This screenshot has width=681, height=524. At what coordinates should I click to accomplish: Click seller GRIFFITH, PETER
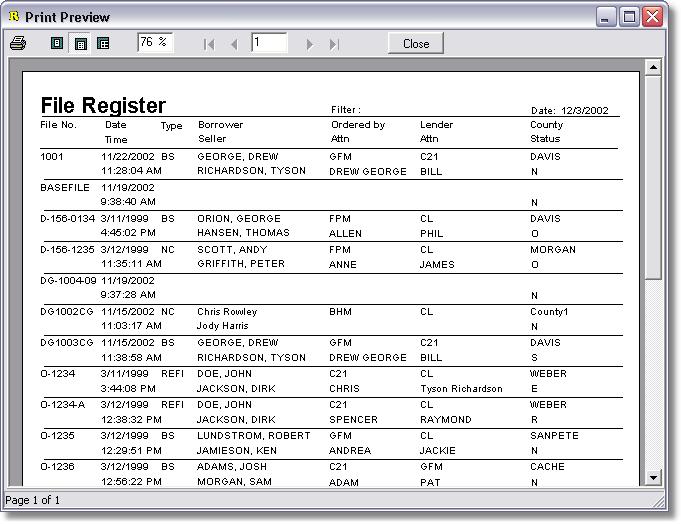(241, 264)
